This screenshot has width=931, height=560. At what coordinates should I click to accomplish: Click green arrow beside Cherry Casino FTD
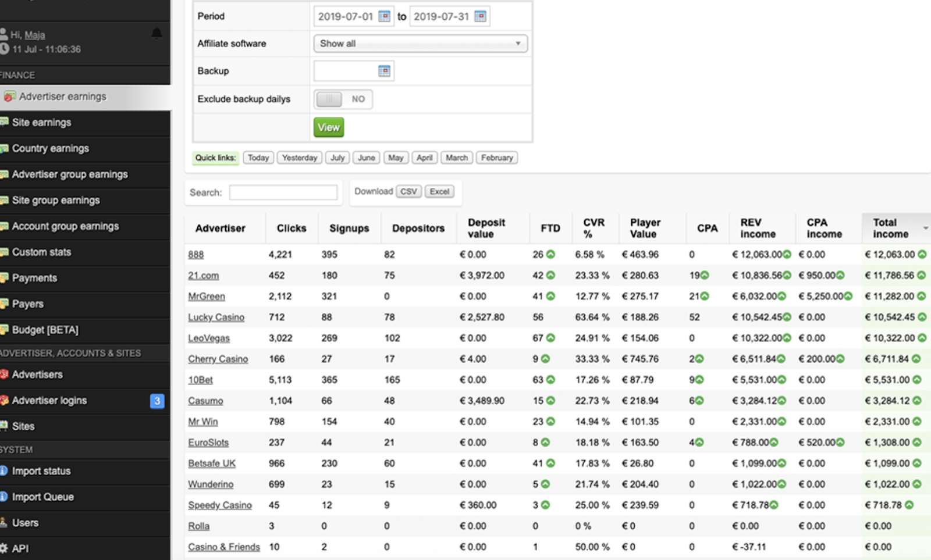(x=545, y=359)
